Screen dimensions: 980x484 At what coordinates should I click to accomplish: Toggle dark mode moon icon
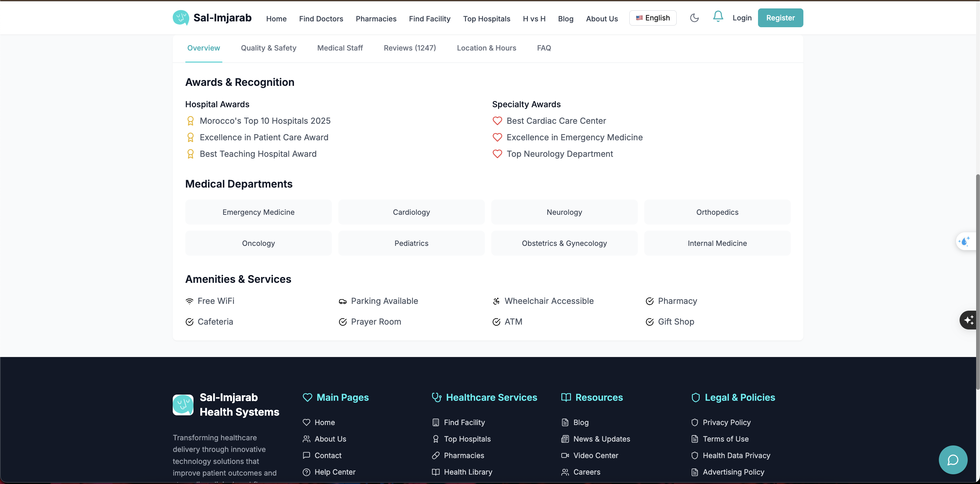pyautogui.click(x=694, y=18)
